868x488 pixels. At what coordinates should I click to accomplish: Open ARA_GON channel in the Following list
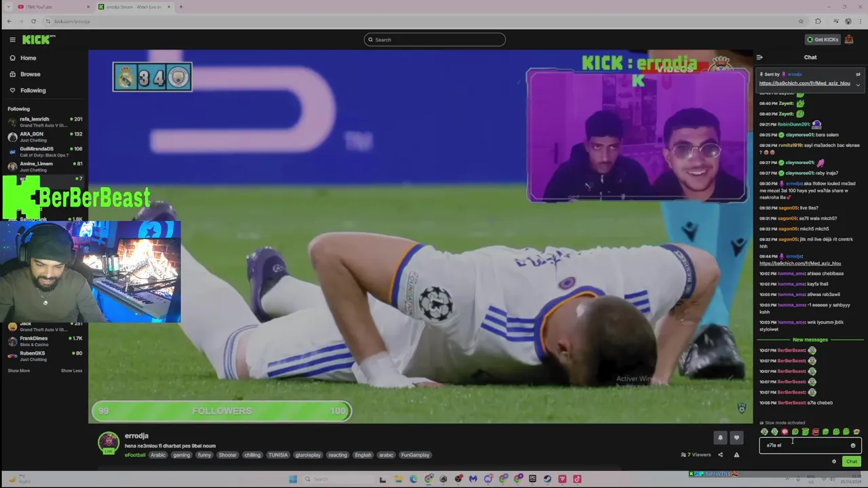click(x=45, y=137)
